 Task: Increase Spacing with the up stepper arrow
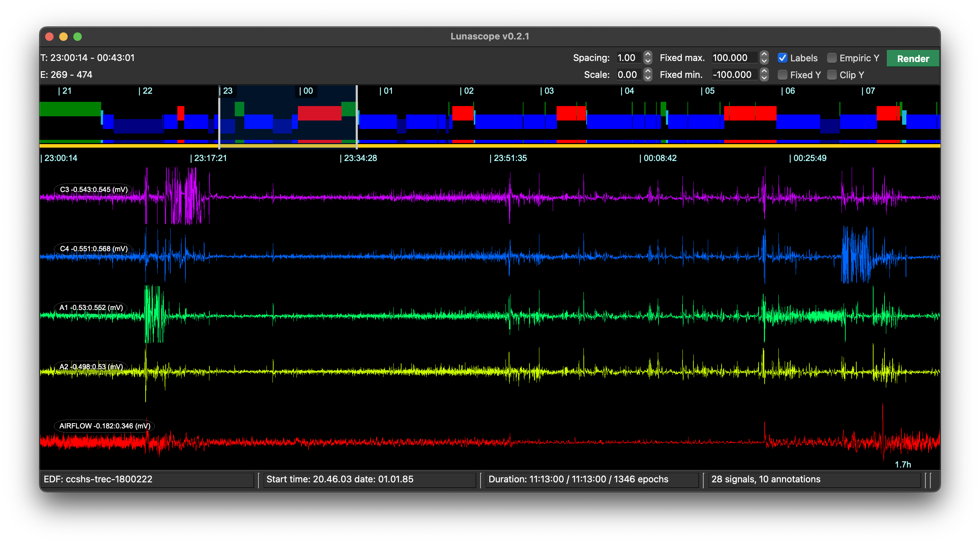pos(648,54)
